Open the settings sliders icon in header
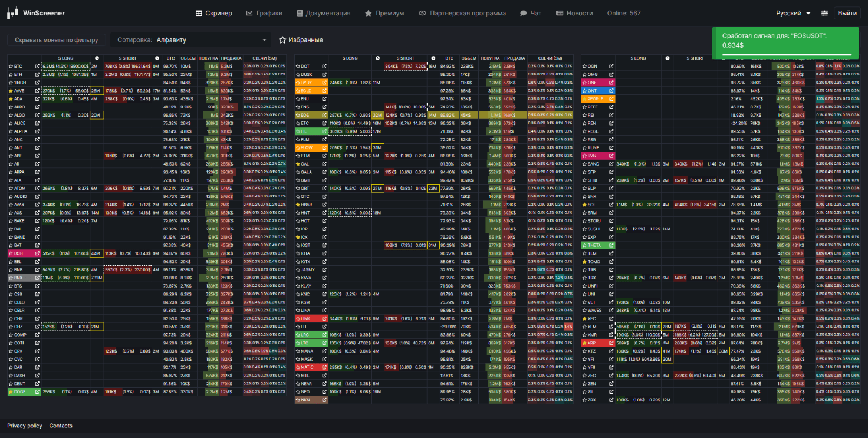The image size is (868, 438). click(x=824, y=13)
